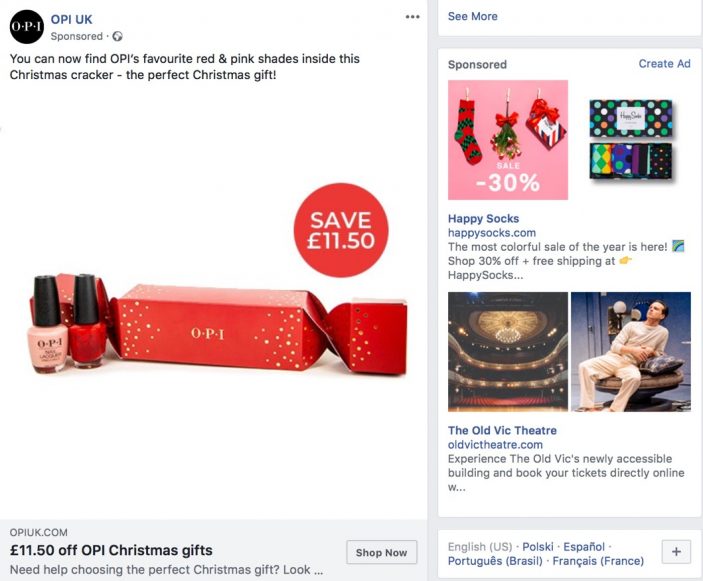Click the public globe audience icon
Screen dimensions: 703x581
coord(117,36)
